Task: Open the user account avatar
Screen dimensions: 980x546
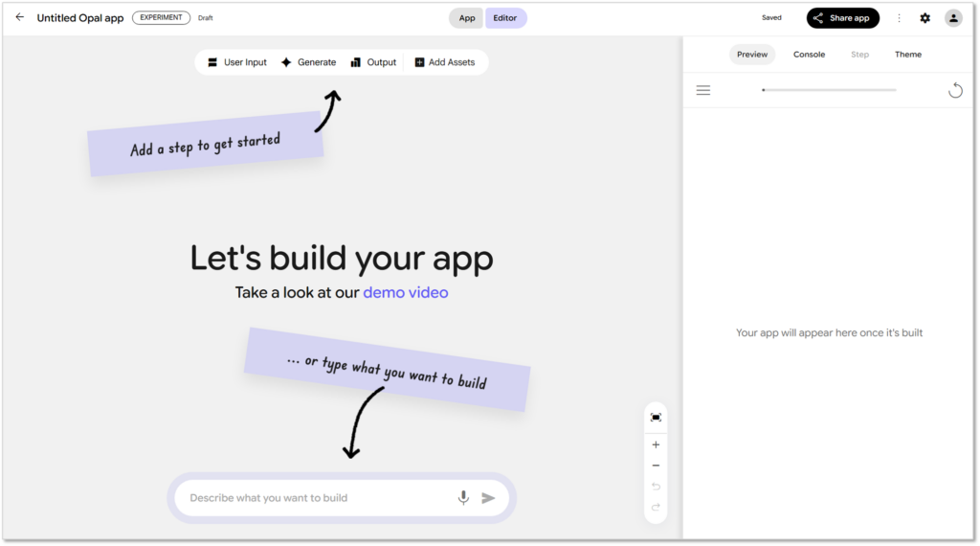Action: pos(953,18)
